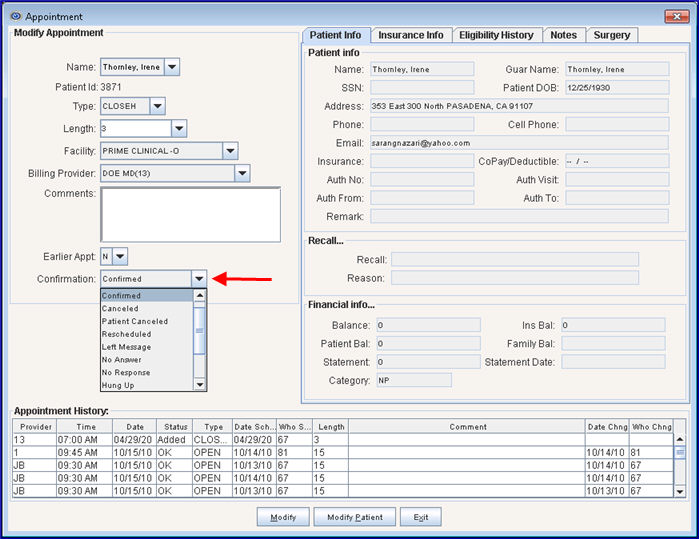
Task: Click the Statement Date field
Action: coord(613,362)
